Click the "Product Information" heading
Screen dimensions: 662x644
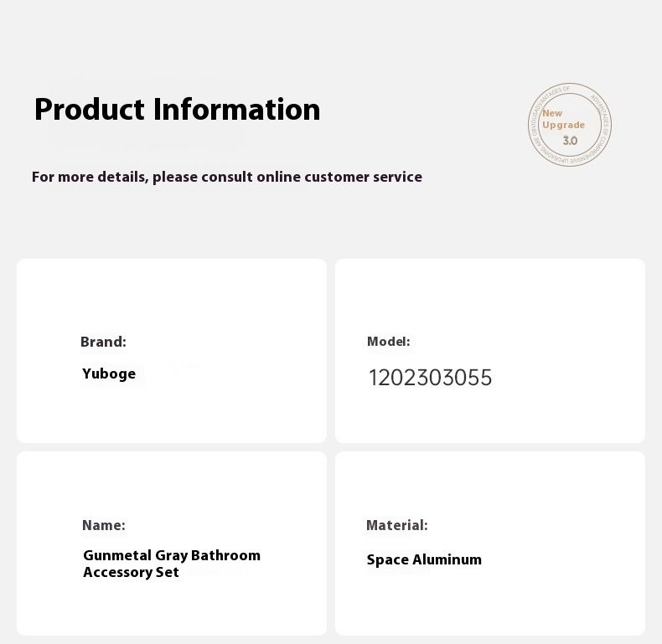(x=177, y=110)
